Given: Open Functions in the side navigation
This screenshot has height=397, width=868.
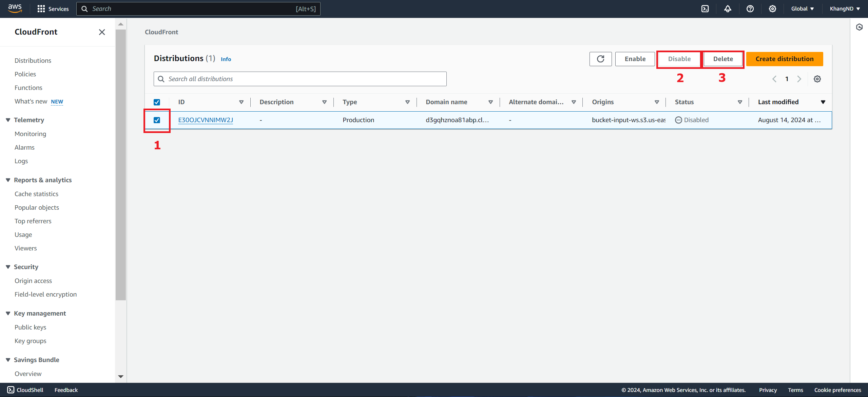Looking at the screenshot, I should [x=28, y=88].
